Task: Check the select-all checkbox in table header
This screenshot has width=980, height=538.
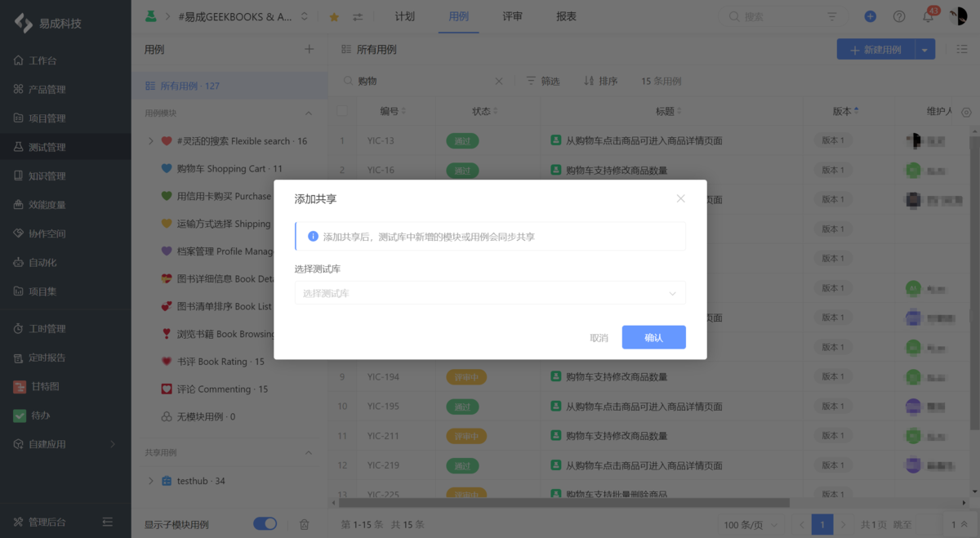Action: tap(344, 112)
